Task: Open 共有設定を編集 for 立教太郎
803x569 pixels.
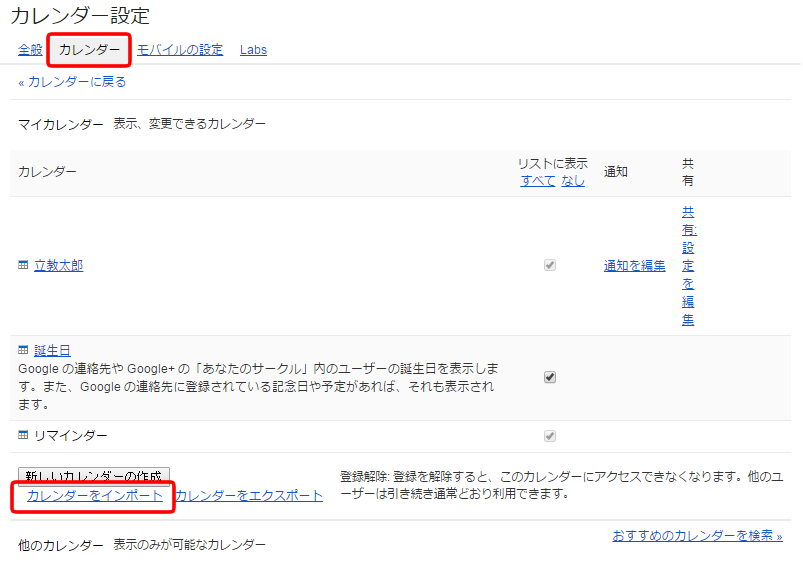Action: click(688, 266)
